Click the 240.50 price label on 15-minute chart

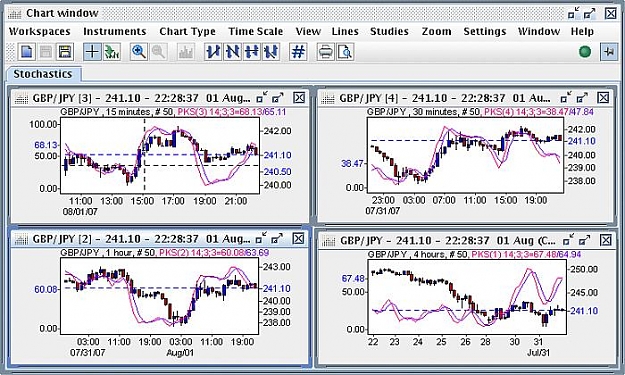tap(277, 172)
